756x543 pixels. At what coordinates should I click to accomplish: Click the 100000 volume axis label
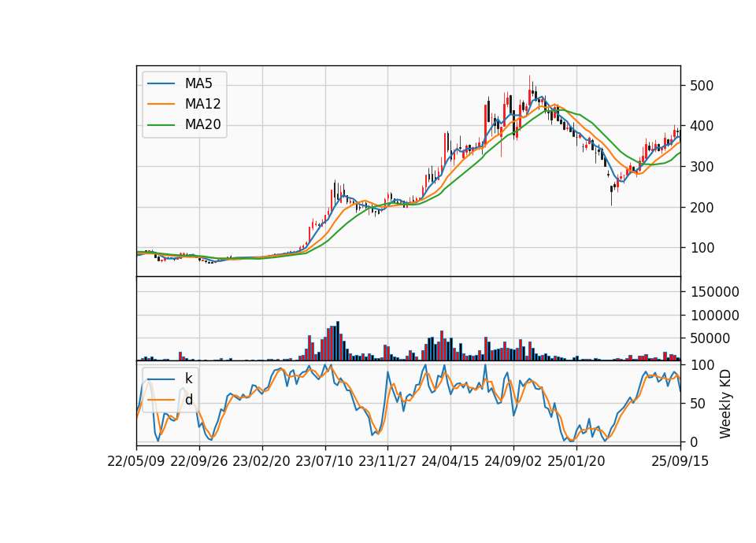pos(714,316)
